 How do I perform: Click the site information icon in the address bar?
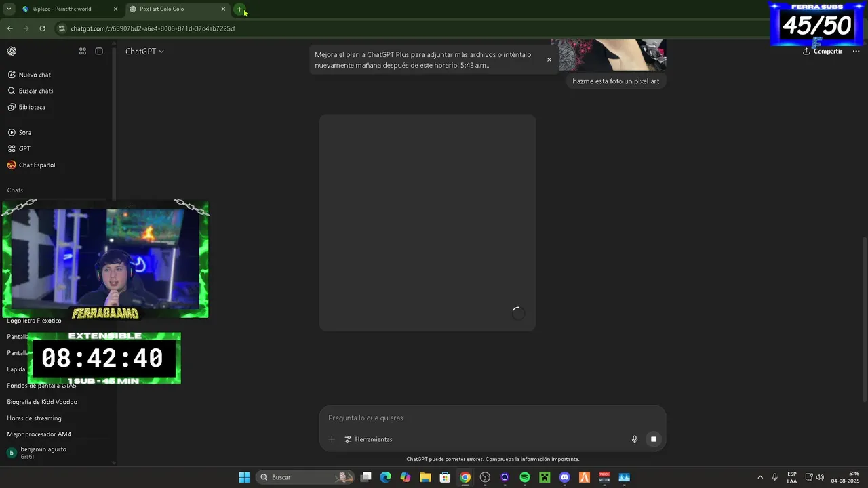coord(62,28)
